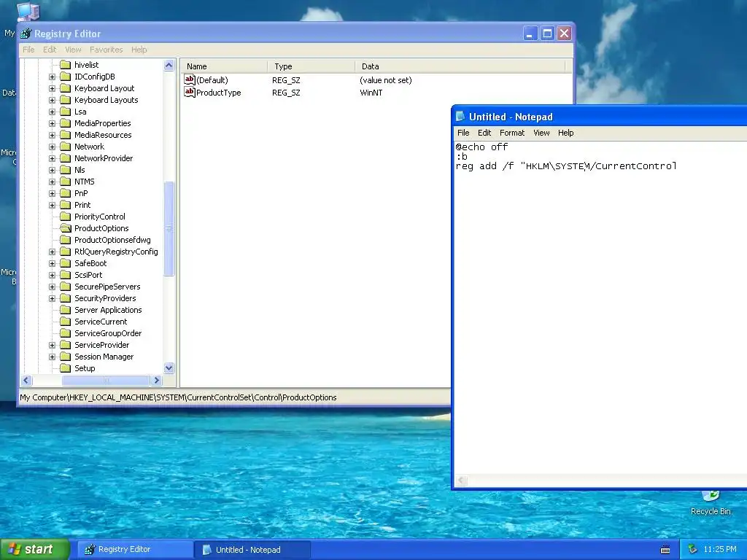Open the File menu in Notepad
This screenshot has height=560, width=747.
tap(463, 133)
